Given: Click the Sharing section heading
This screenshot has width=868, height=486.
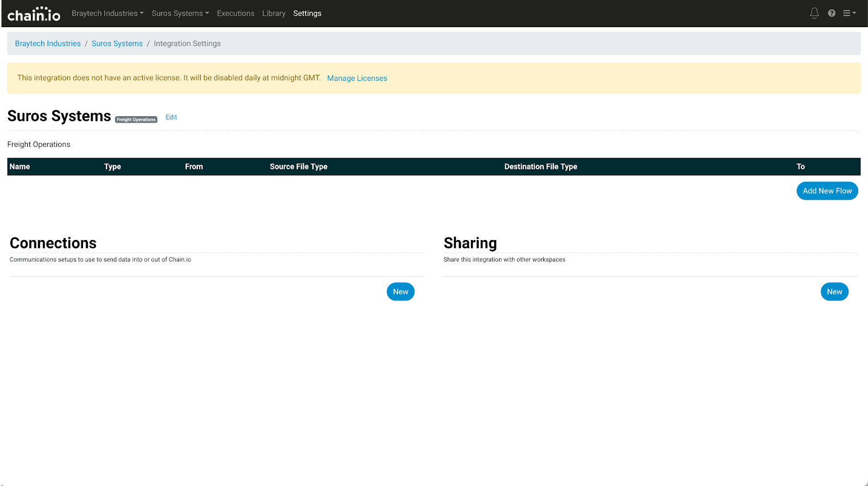Looking at the screenshot, I should tap(470, 243).
